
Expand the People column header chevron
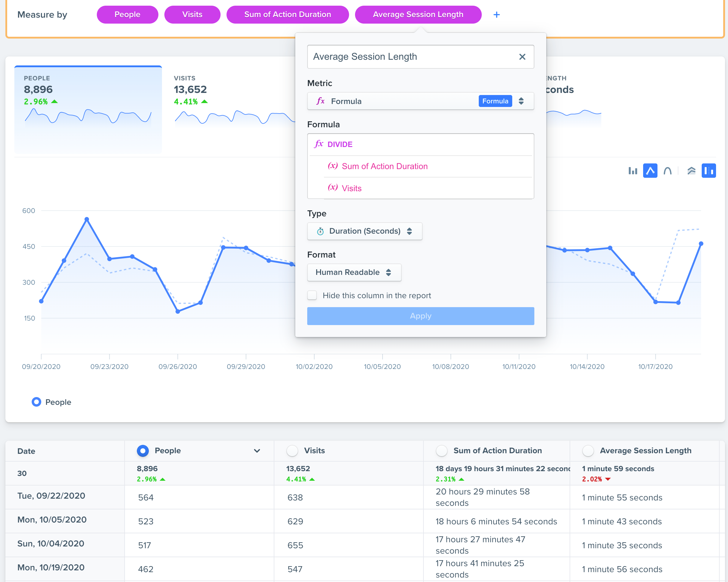257,451
